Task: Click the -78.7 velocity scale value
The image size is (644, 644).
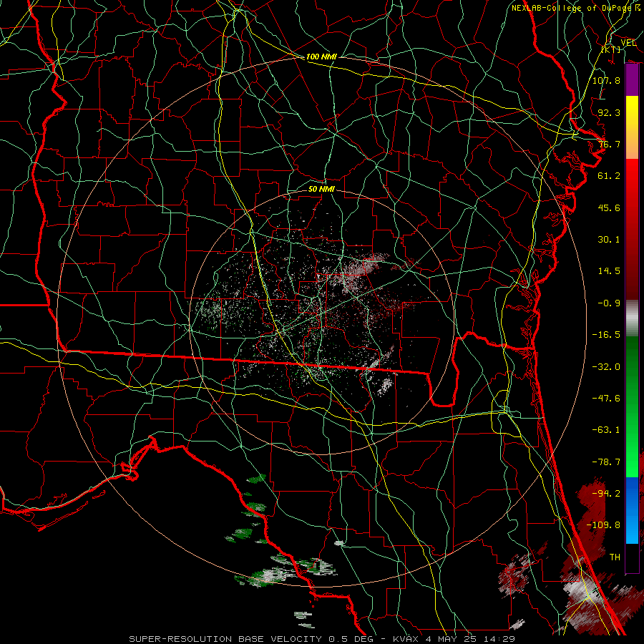Action: pos(606,462)
